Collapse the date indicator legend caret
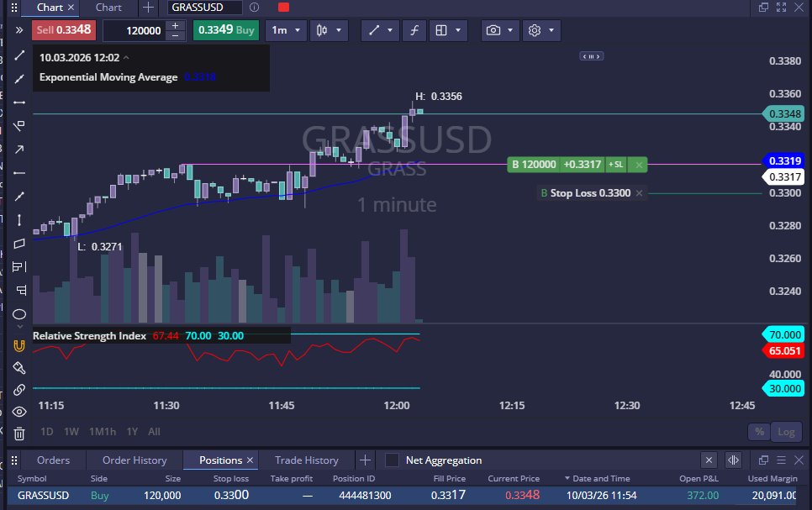Screen dimensions: 812x510 (x=126, y=57)
